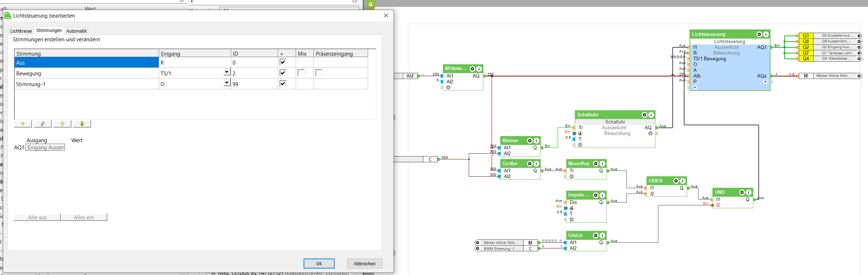The image size is (868, 275).
Task: Click the eraser icon to delete Stimmung
Action: [42, 124]
